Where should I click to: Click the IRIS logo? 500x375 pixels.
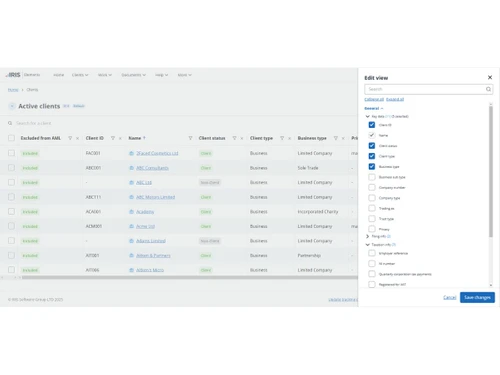point(13,75)
